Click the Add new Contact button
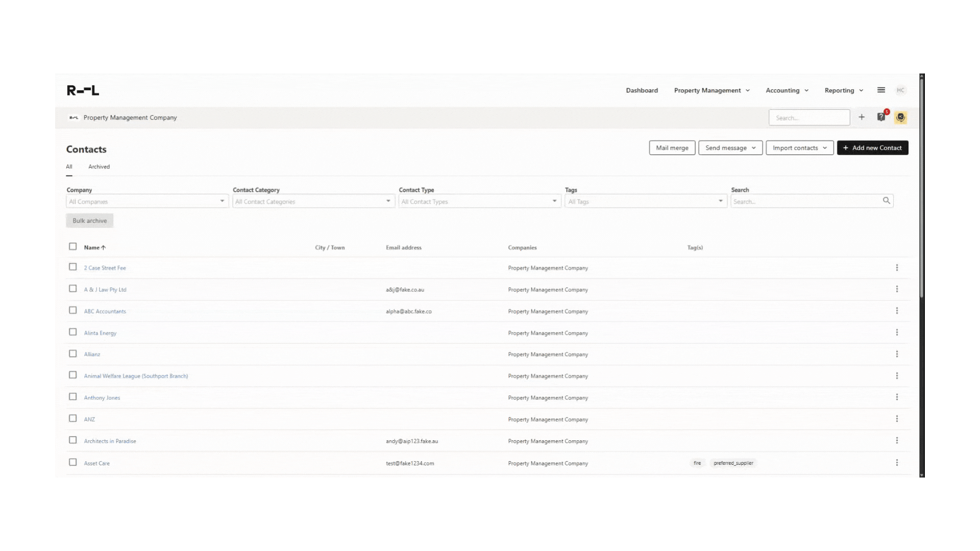This screenshot has width=980, height=551. [x=872, y=148]
